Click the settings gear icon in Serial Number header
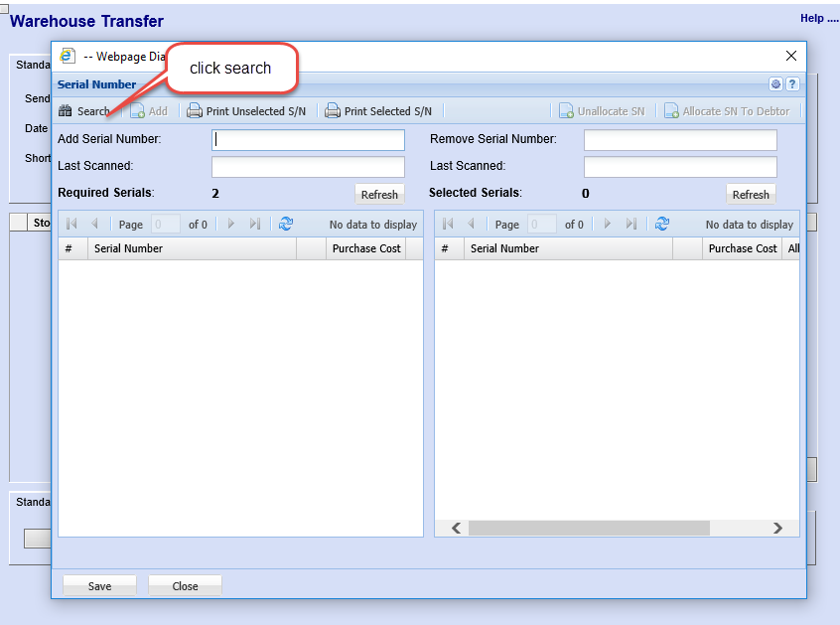 tap(776, 84)
